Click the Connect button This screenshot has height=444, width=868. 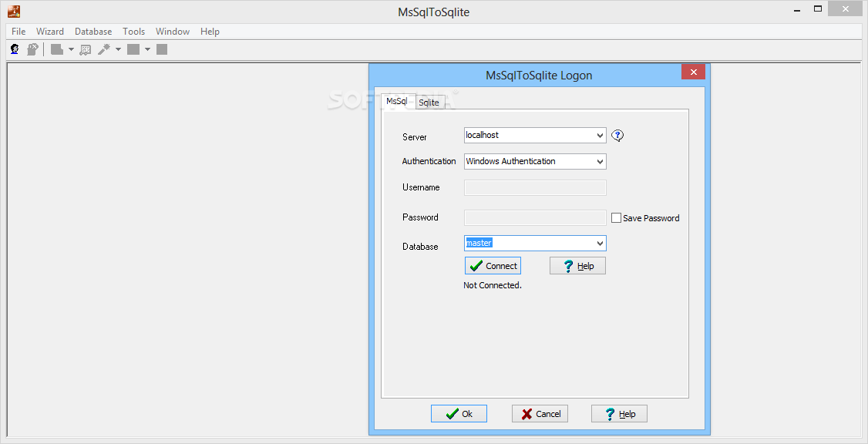coord(493,266)
